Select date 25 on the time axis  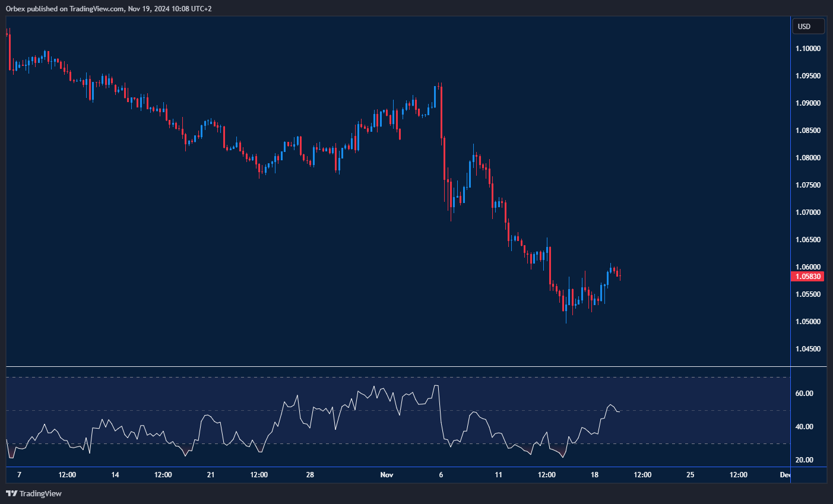point(690,475)
